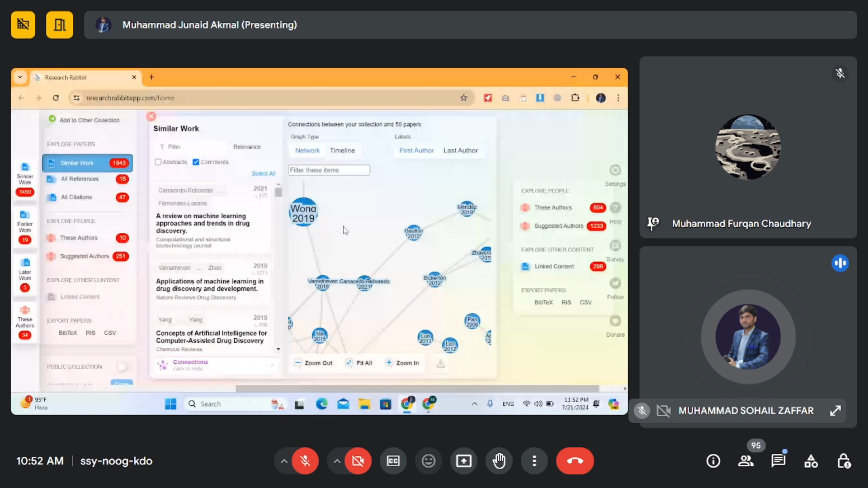Open meeting details info icon
The height and width of the screenshot is (488, 868).
point(713,461)
